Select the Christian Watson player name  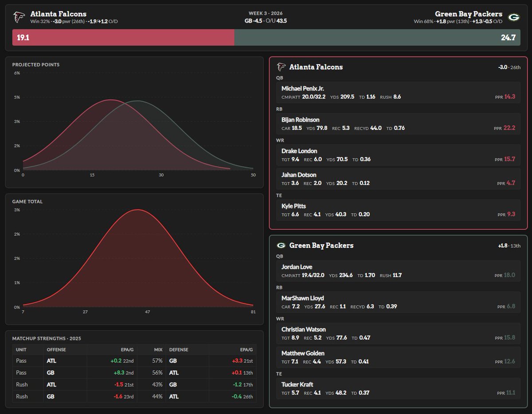[304, 329]
